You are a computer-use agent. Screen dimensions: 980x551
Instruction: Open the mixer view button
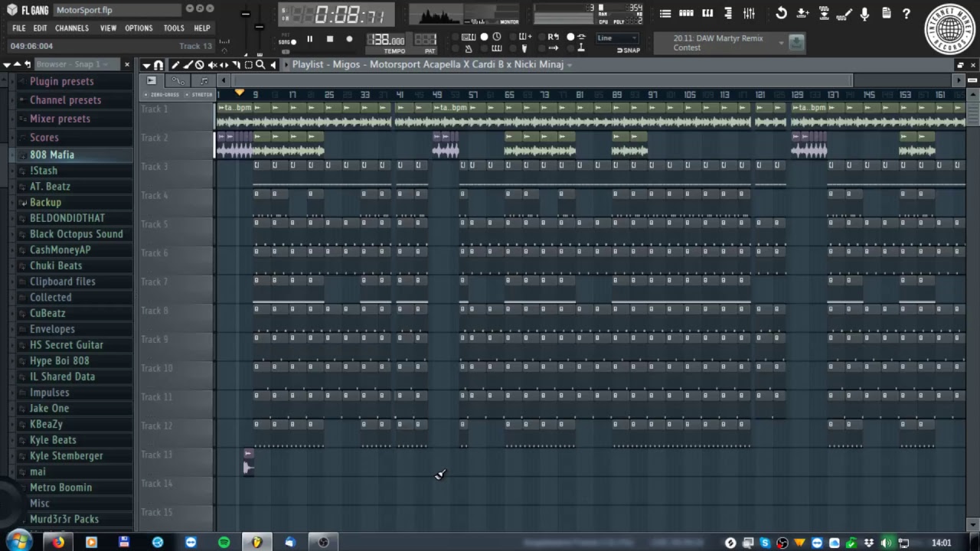pyautogui.click(x=748, y=13)
